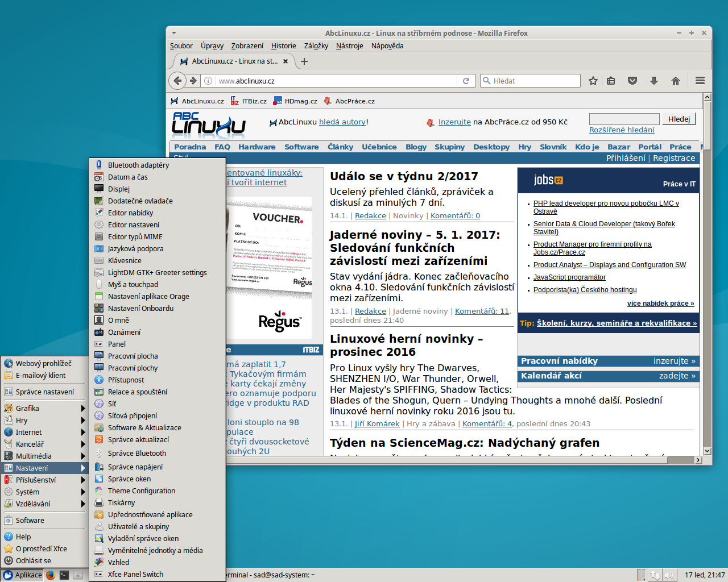Open the Nástroje menu
The height and width of the screenshot is (582, 728).
point(350,45)
